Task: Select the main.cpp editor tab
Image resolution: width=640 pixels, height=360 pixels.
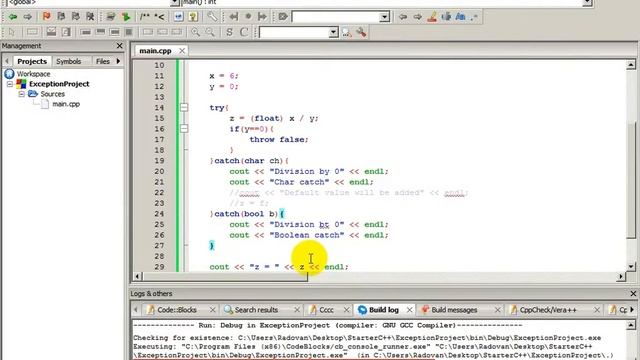Action: (x=155, y=51)
